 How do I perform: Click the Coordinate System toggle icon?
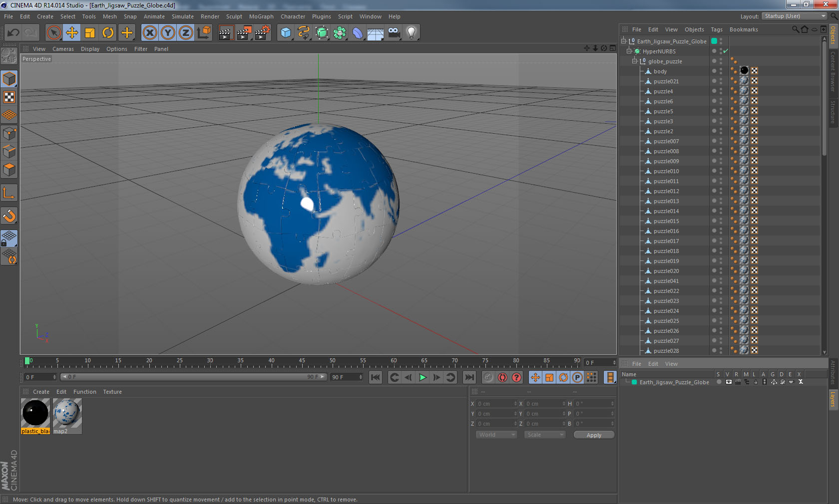click(204, 33)
